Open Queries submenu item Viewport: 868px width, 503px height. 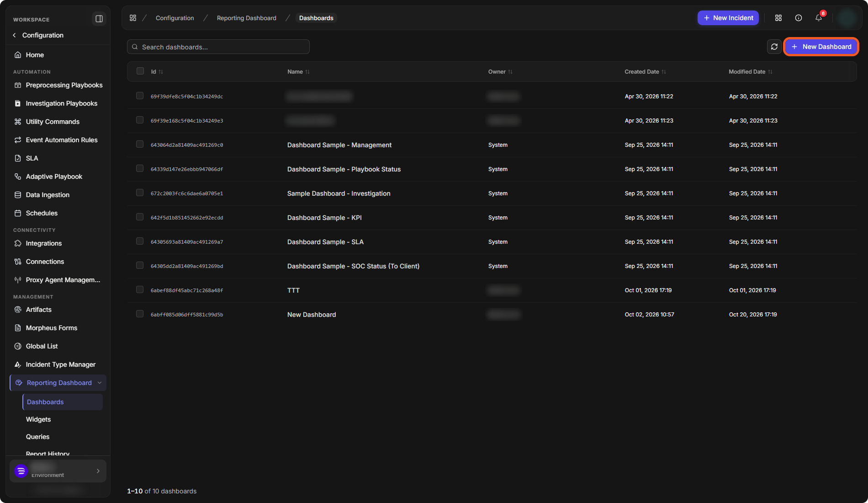click(37, 437)
